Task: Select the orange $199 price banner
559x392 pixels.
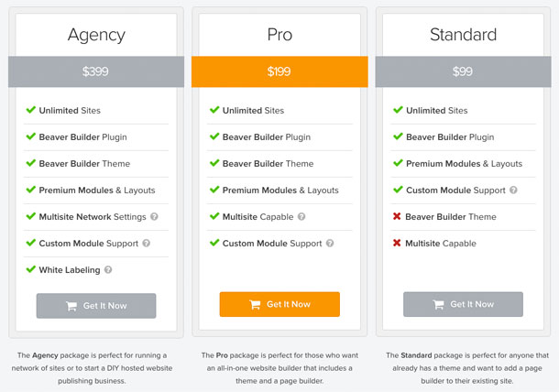Action: coord(279,71)
